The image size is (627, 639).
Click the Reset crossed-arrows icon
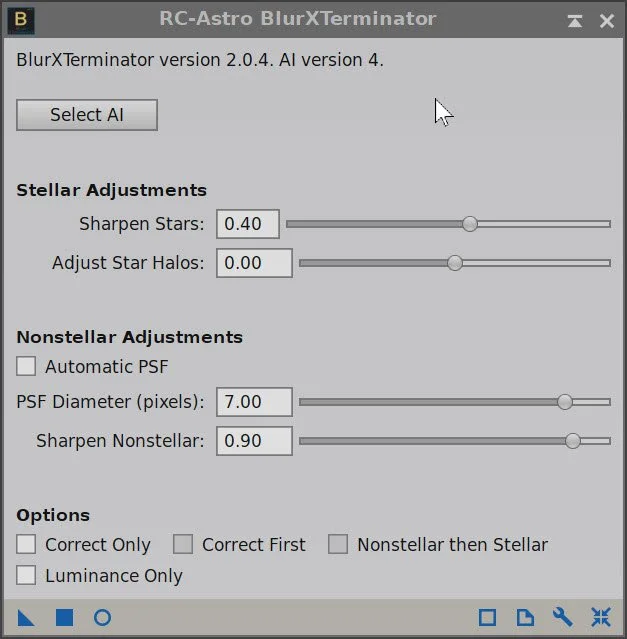[x=601, y=617]
